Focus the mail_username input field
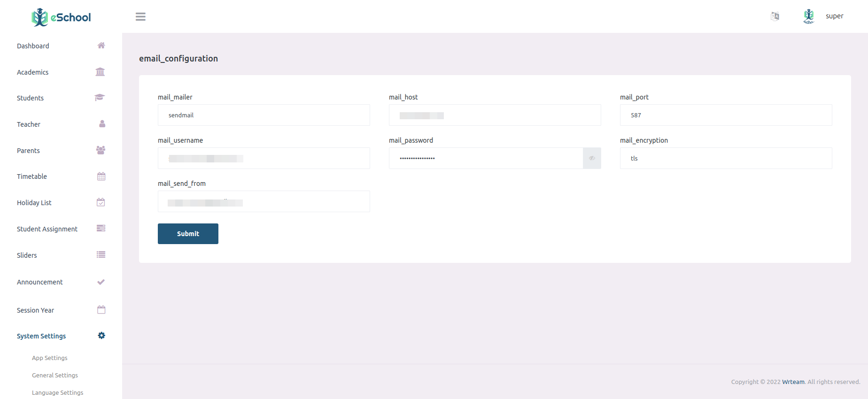Viewport: 868px width, 399px height. tap(264, 158)
